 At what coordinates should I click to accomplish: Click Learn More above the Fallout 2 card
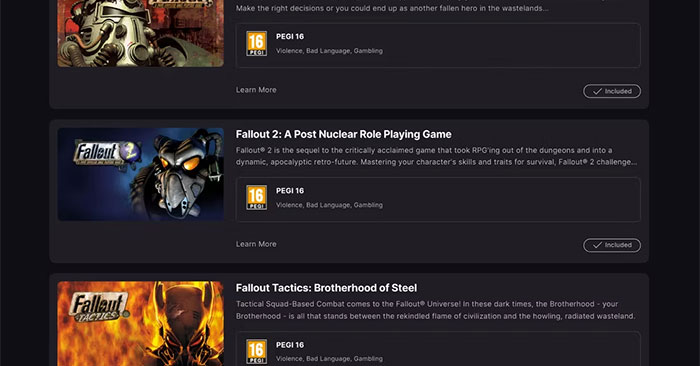(x=256, y=90)
